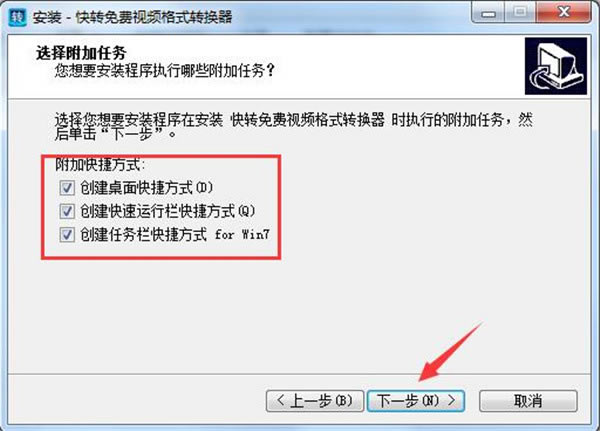Uncheck the 创建桌面快捷方式(D) checkbox
The width and height of the screenshot is (600, 431).
pyautogui.click(x=67, y=188)
